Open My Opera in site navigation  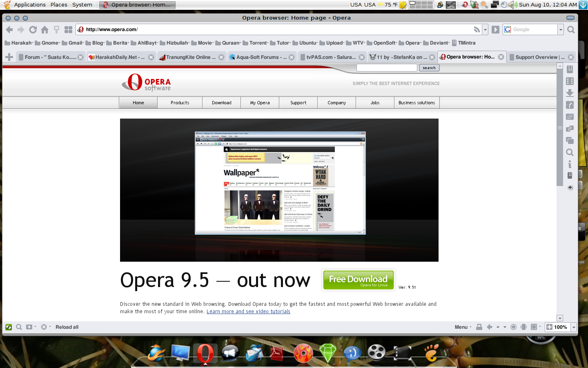click(x=260, y=103)
